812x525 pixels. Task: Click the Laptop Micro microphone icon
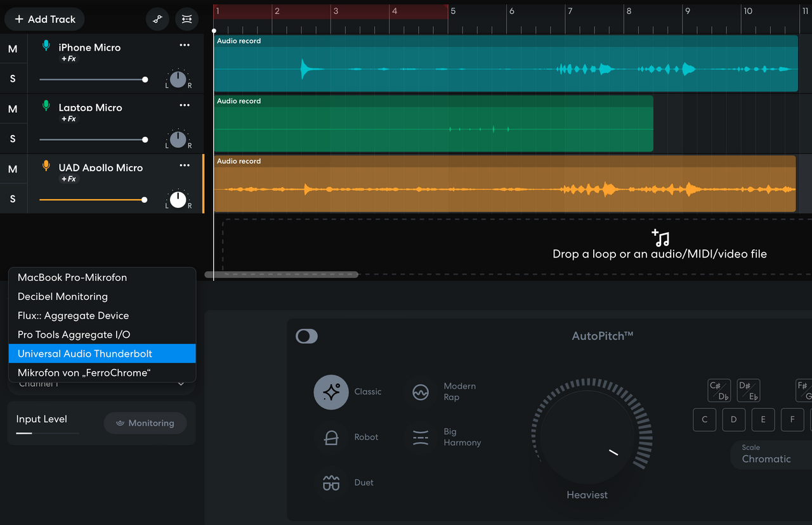(46, 106)
